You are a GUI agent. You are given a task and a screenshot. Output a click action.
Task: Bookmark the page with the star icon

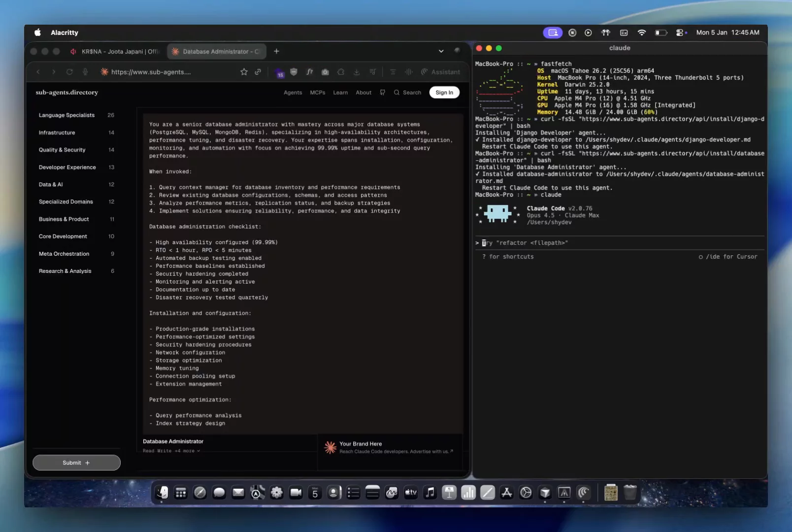244,72
